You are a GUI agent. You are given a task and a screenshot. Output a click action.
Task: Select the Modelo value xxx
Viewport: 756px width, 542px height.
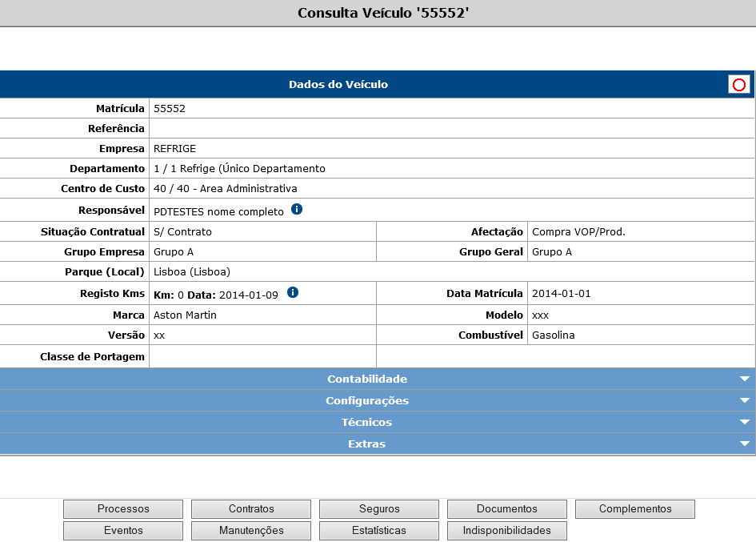[x=540, y=315]
